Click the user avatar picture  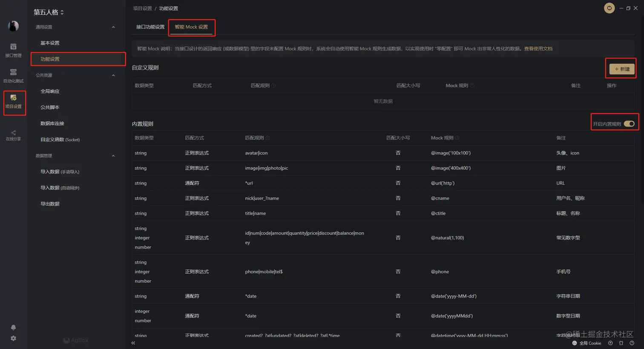coord(13,26)
